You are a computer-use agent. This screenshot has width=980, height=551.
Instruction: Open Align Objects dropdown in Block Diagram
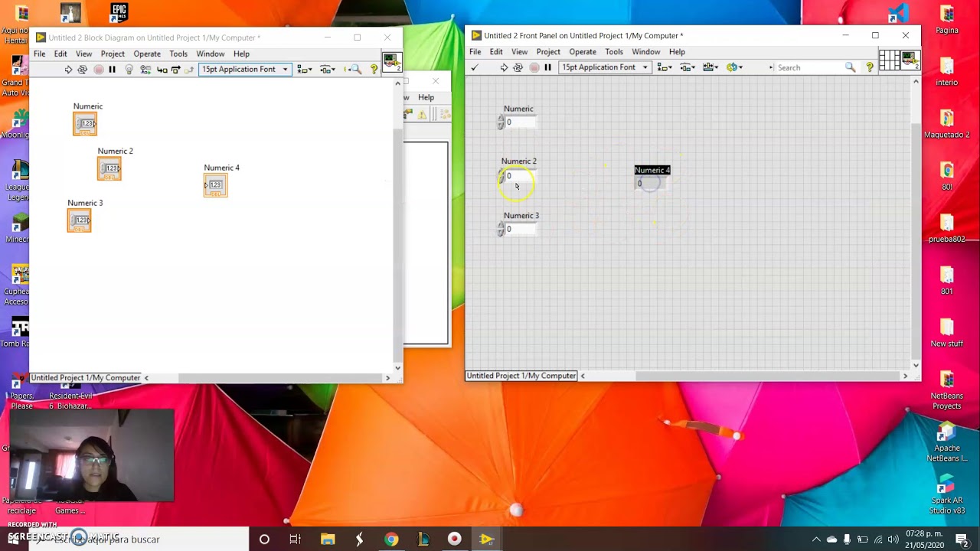[x=305, y=70]
